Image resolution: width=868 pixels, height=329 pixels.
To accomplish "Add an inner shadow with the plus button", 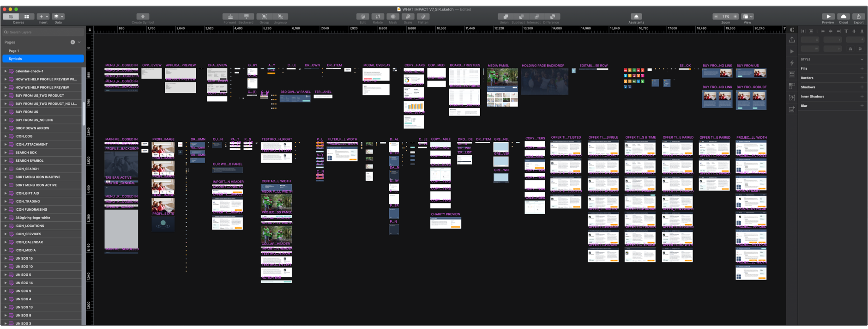I will coord(862,96).
